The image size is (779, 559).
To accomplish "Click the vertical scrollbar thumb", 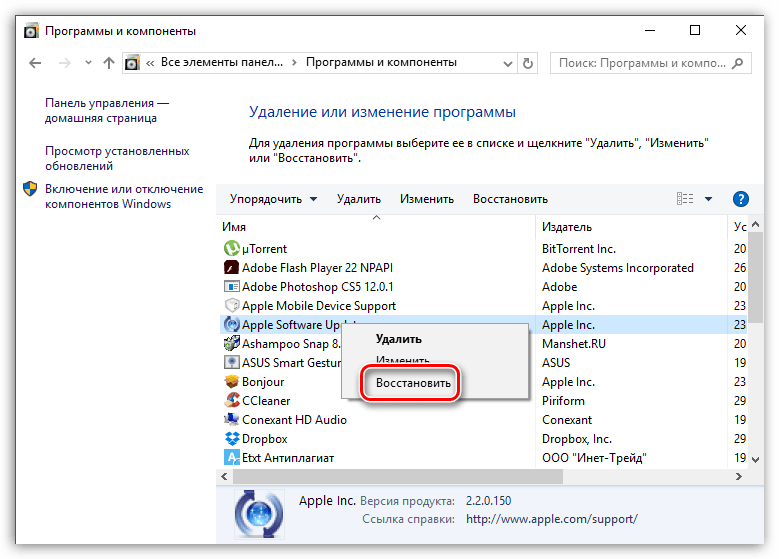I will [755, 277].
